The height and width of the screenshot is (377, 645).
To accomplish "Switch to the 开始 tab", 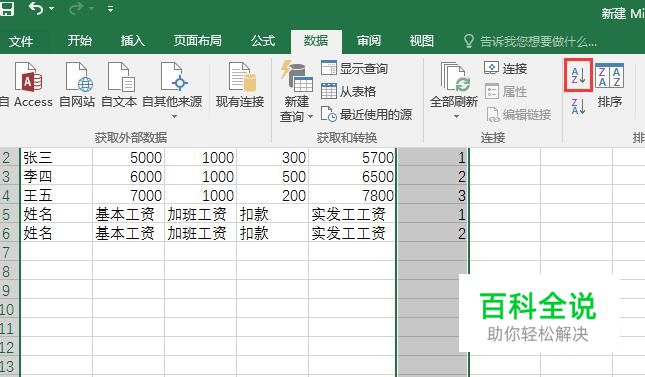I will (x=80, y=41).
